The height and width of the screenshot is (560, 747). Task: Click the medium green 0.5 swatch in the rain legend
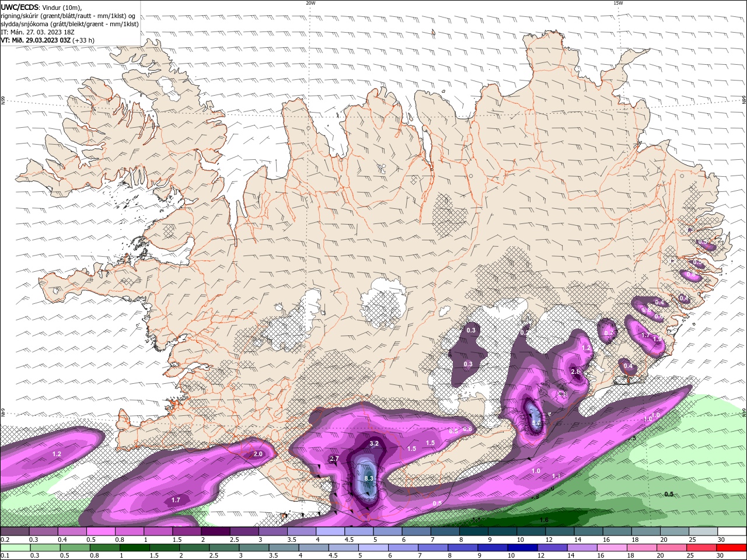[75, 548]
